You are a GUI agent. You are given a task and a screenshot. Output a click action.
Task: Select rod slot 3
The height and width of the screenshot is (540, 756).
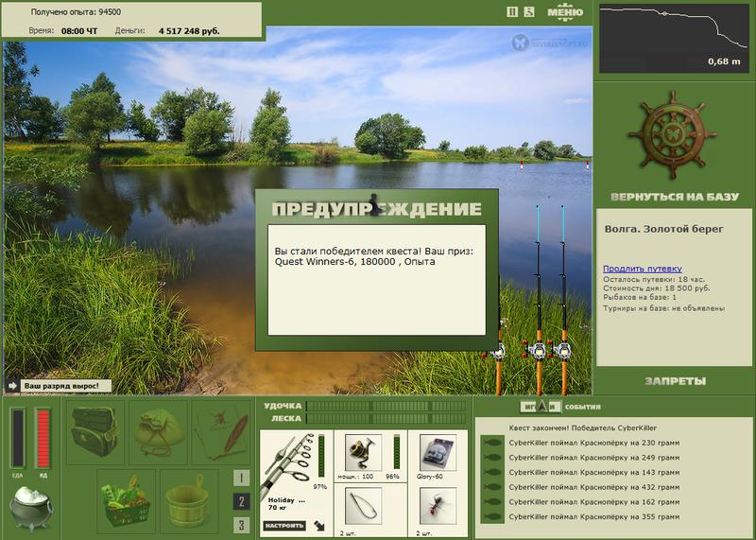click(x=242, y=525)
